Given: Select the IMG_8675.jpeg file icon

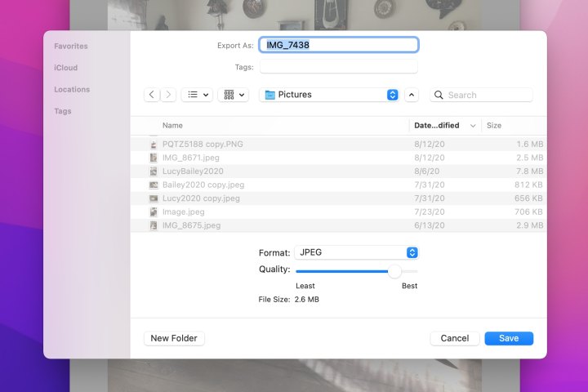Looking at the screenshot, I should [x=153, y=225].
